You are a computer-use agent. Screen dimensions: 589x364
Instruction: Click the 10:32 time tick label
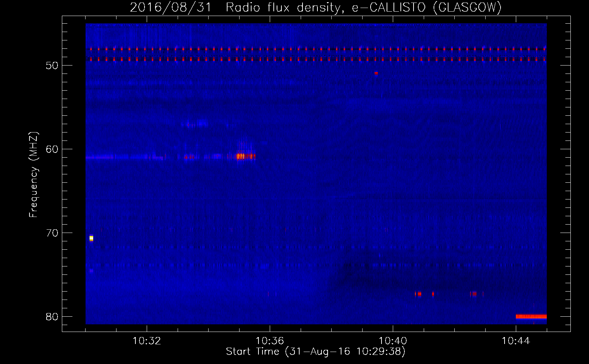tap(147, 341)
